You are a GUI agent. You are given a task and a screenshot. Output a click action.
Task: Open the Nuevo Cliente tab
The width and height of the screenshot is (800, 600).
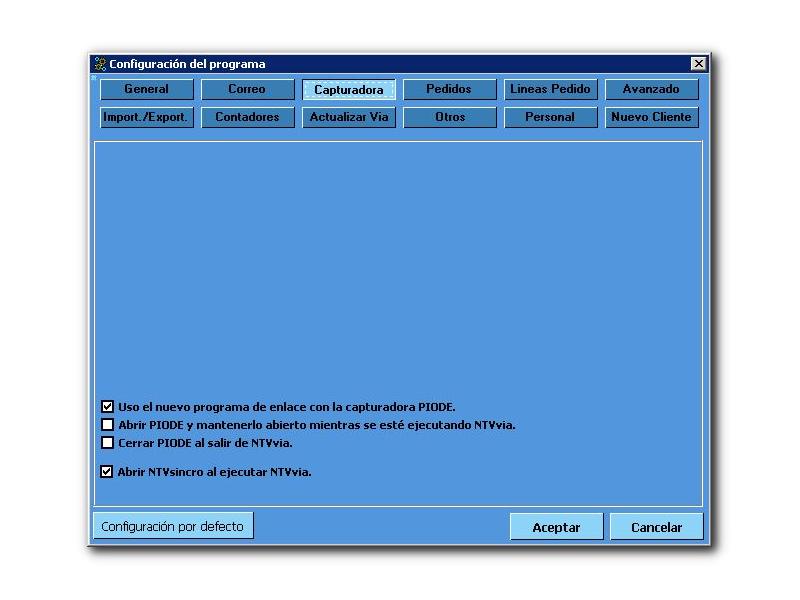(x=652, y=117)
